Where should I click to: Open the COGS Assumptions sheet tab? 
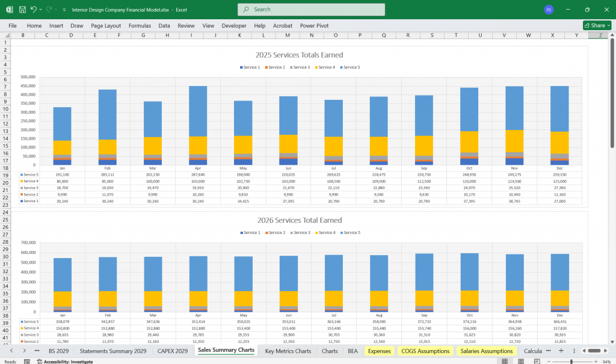tap(425, 351)
